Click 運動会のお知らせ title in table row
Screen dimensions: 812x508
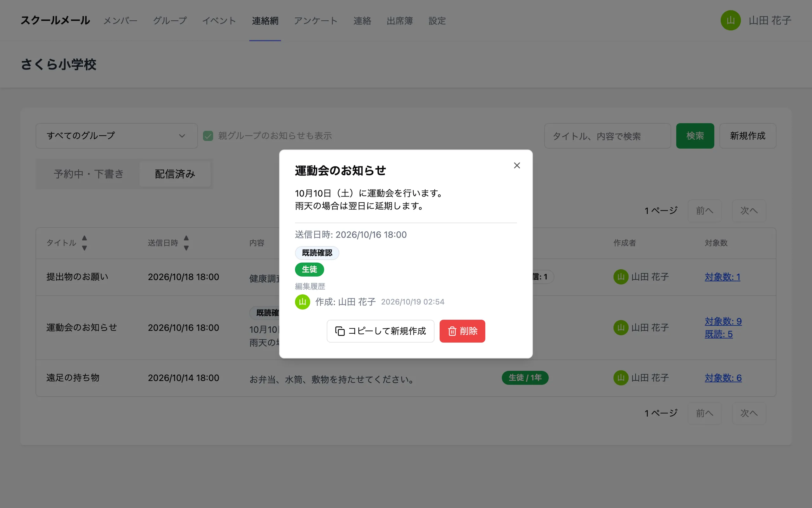tap(82, 328)
